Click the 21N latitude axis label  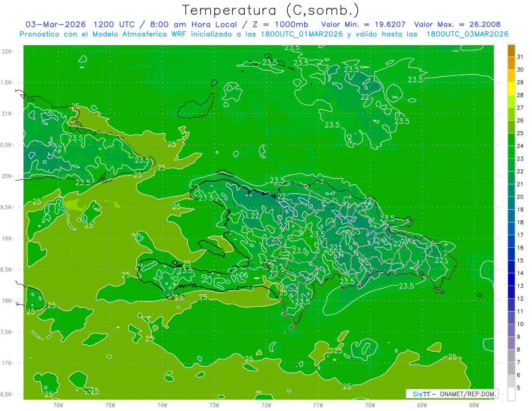pos(8,114)
